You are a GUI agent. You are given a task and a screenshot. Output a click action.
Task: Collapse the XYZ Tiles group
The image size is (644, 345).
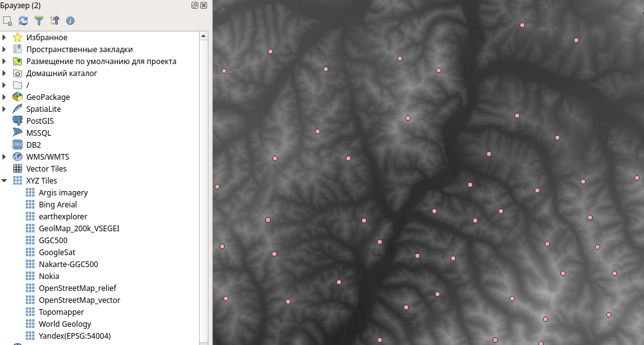4,181
